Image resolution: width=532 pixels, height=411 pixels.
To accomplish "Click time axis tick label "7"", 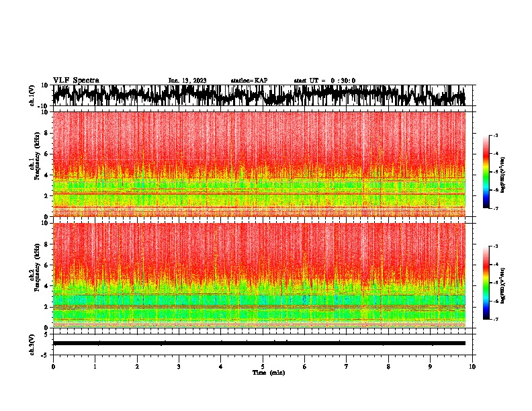I will click(x=347, y=367).
